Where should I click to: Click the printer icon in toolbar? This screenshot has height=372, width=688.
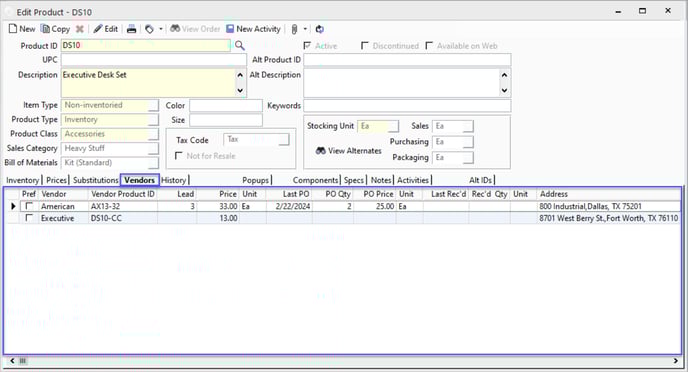(x=131, y=29)
